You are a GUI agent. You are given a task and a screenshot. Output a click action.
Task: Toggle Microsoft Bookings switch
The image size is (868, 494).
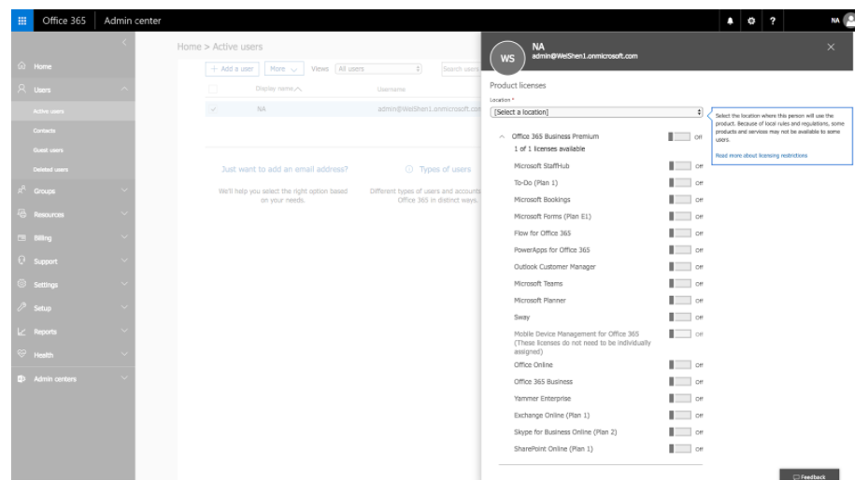point(680,200)
